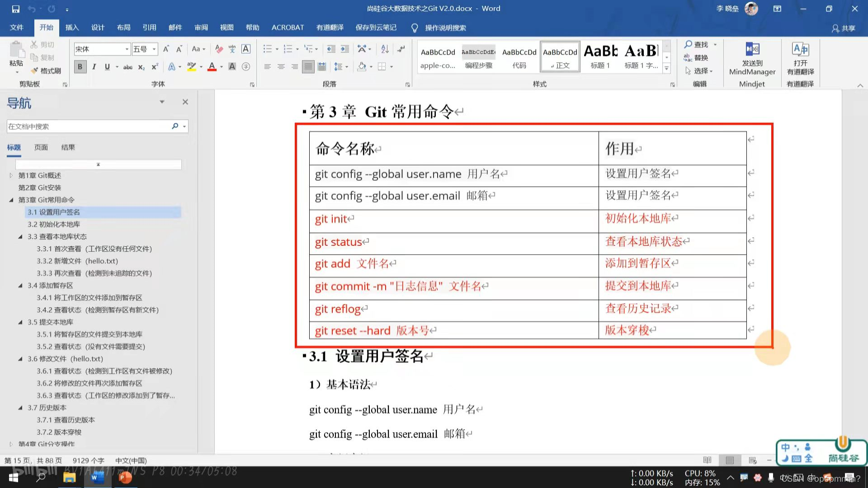This screenshot has height=488, width=868.
Task: Click the Save icon in title bar
Action: [15, 9]
